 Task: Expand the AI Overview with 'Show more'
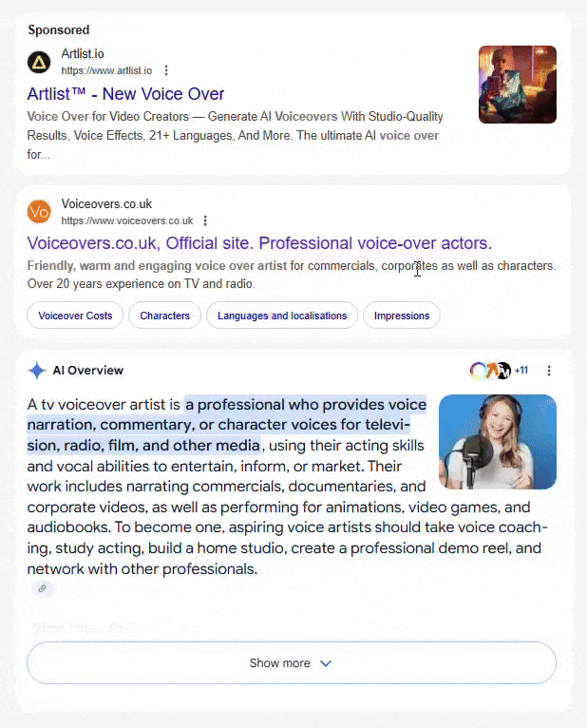[291, 663]
